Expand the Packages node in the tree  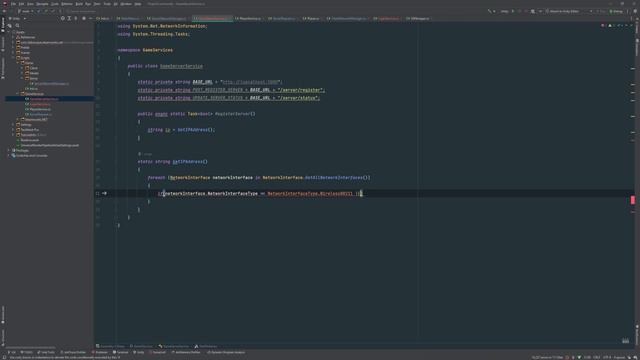point(9,150)
